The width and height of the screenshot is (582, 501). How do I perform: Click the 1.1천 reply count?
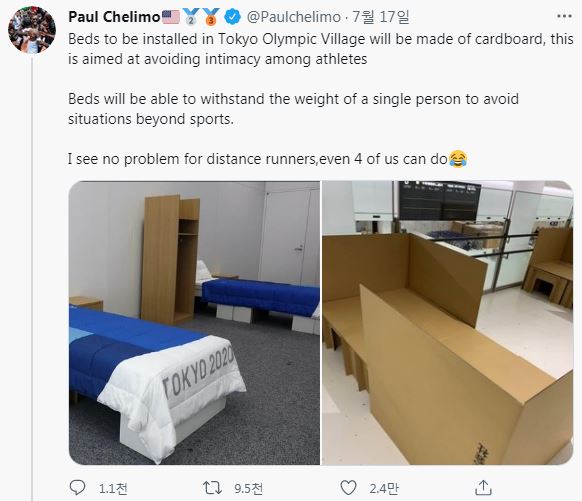(x=113, y=488)
